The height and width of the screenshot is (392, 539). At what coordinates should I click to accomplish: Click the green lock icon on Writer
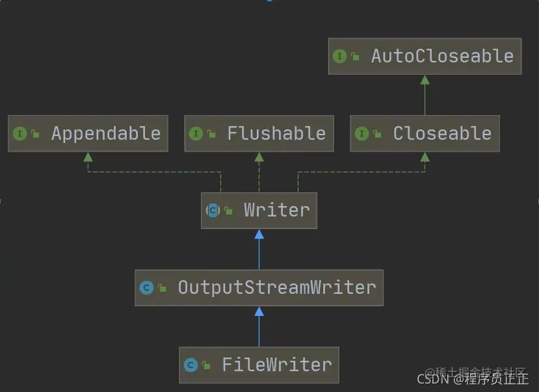click(x=228, y=210)
